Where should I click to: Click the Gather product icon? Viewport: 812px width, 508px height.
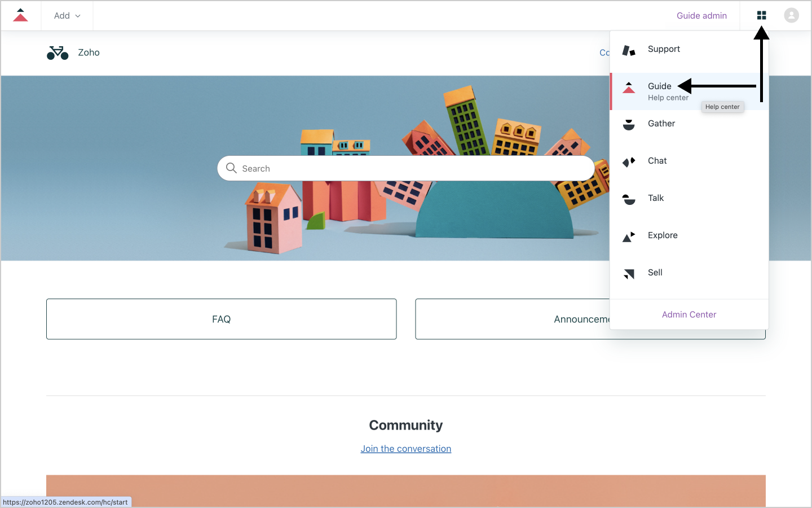(x=629, y=125)
